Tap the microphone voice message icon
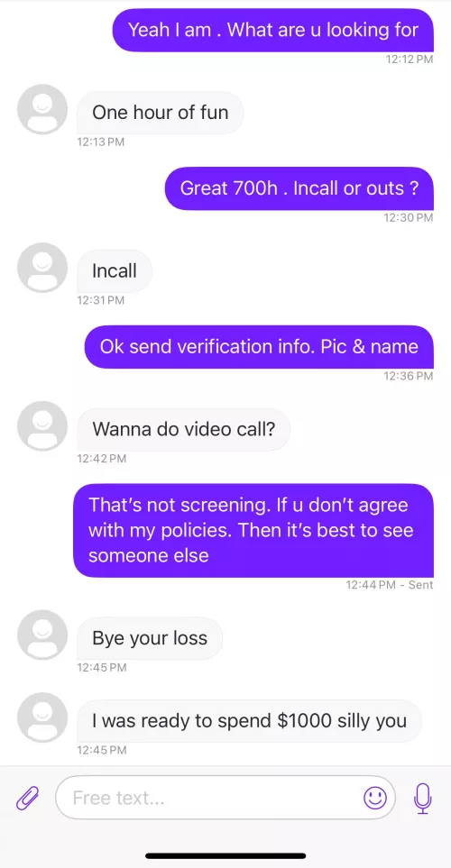 (423, 798)
